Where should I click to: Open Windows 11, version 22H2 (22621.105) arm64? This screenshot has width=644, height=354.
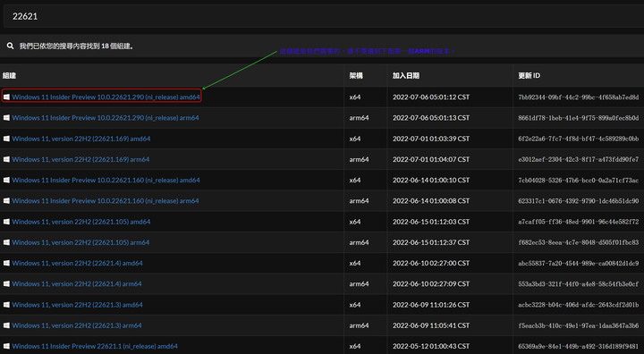click(80, 243)
